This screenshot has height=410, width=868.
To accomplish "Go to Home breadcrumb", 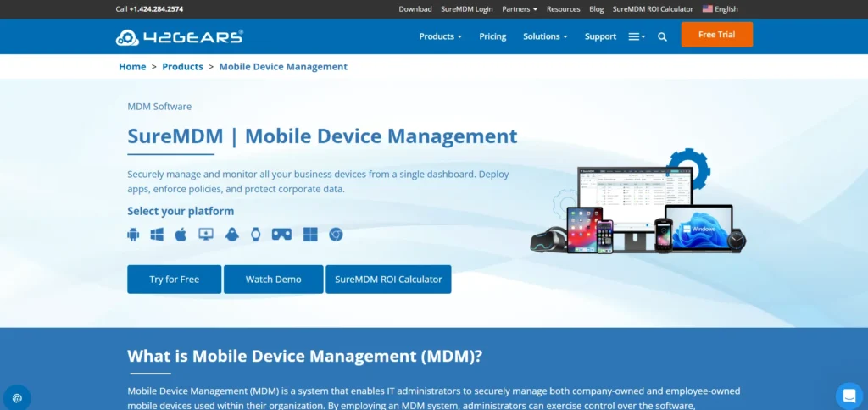I will pyautogui.click(x=132, y=67).
